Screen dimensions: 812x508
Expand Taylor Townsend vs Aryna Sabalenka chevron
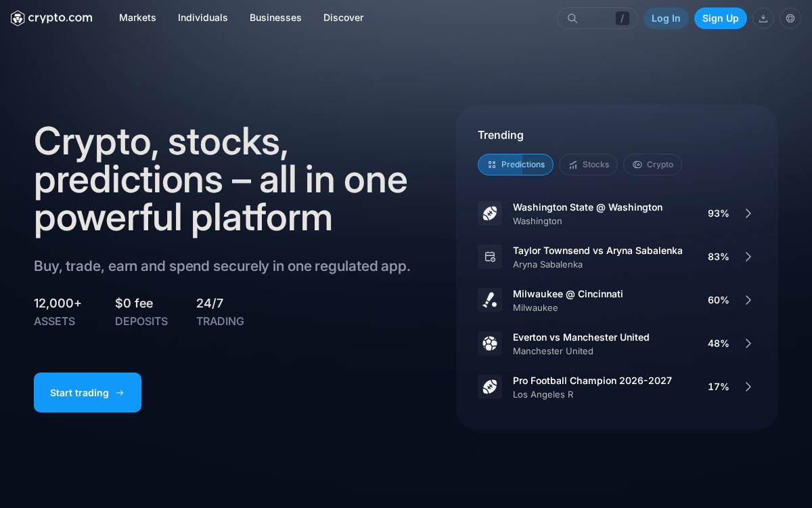click(748, 257)
